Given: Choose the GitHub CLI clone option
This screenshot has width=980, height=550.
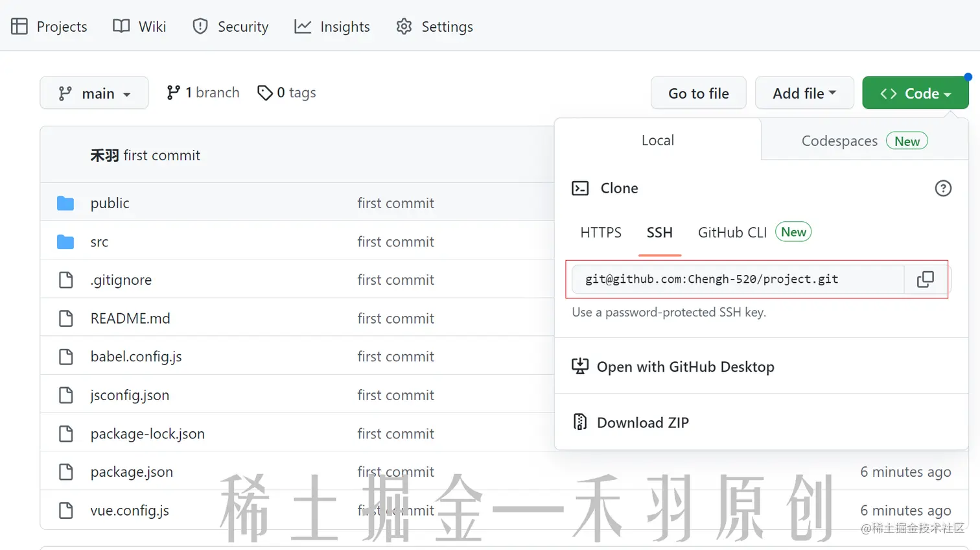Looking at the screenshot, I should point(732,232).
